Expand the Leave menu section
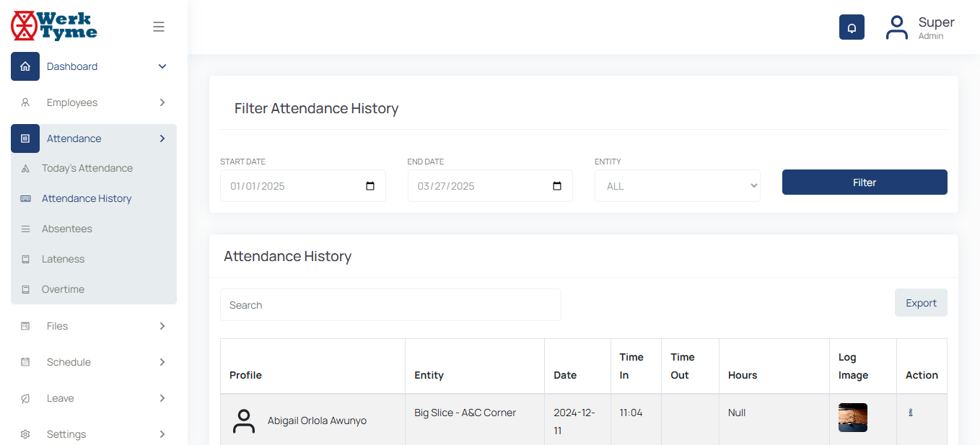 94,398
